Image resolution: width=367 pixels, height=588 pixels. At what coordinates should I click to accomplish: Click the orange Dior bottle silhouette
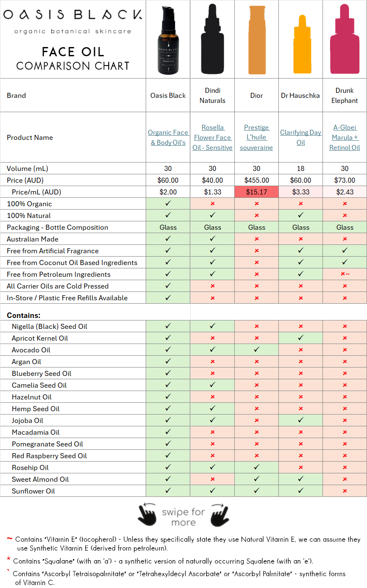(x=257, y=41)
